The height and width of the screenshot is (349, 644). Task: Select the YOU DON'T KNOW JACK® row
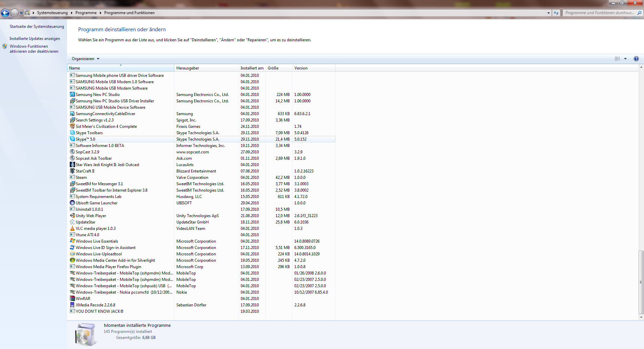click(201, 311)
